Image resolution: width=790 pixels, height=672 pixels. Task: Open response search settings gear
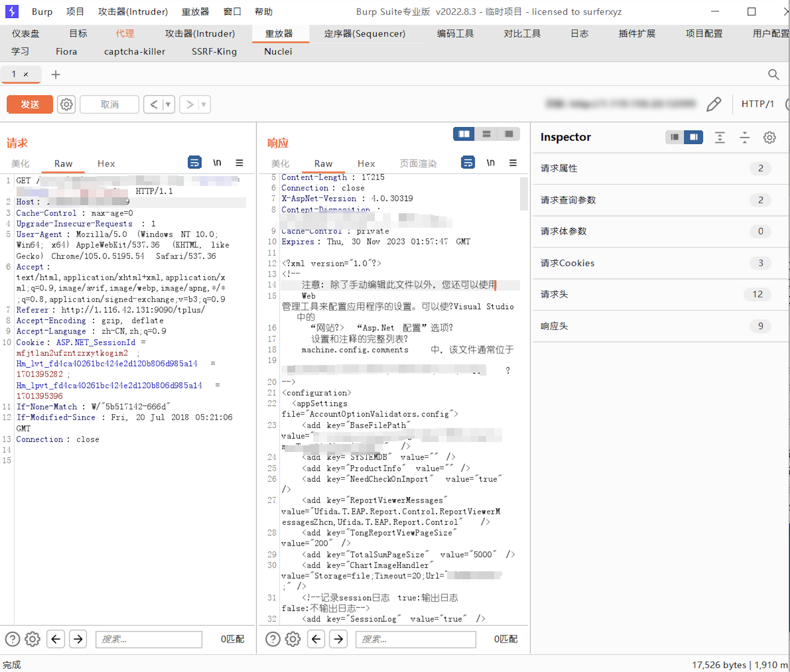(x=293, y=639)
